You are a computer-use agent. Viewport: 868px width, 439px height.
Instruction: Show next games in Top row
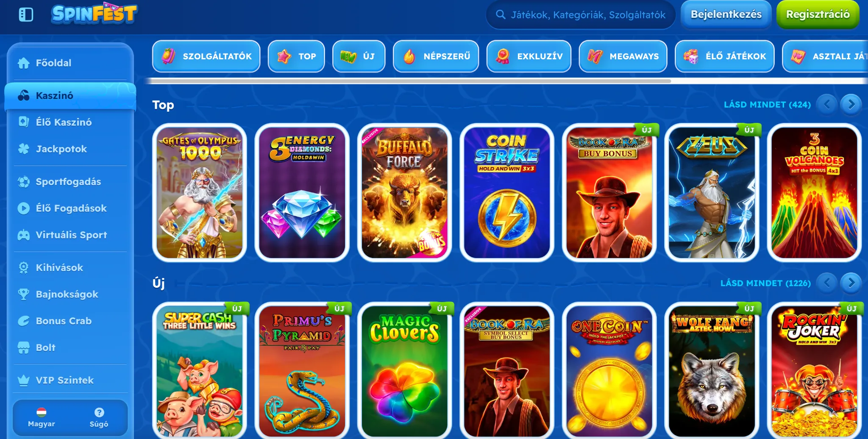coord(851,104)
